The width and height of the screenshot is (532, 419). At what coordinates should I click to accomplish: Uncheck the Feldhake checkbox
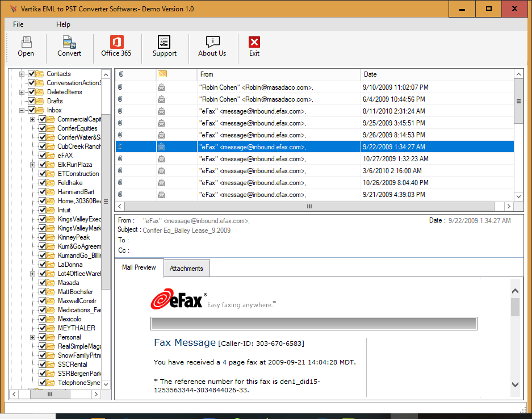tap(43, 182)
